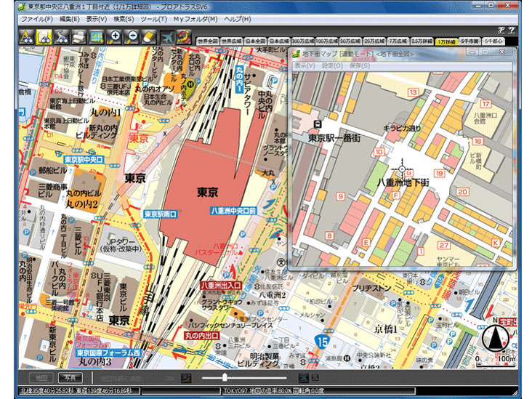The image size is (532, 399).
Task: Click the 八重洲中央口前 blue label
Action: tap(233, 211)
